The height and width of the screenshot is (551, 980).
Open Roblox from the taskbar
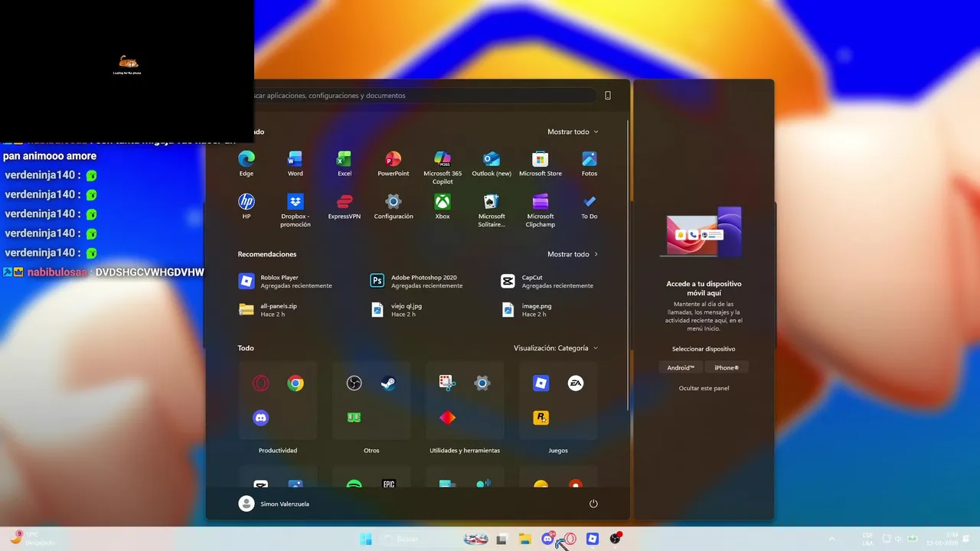click(593, 539)
